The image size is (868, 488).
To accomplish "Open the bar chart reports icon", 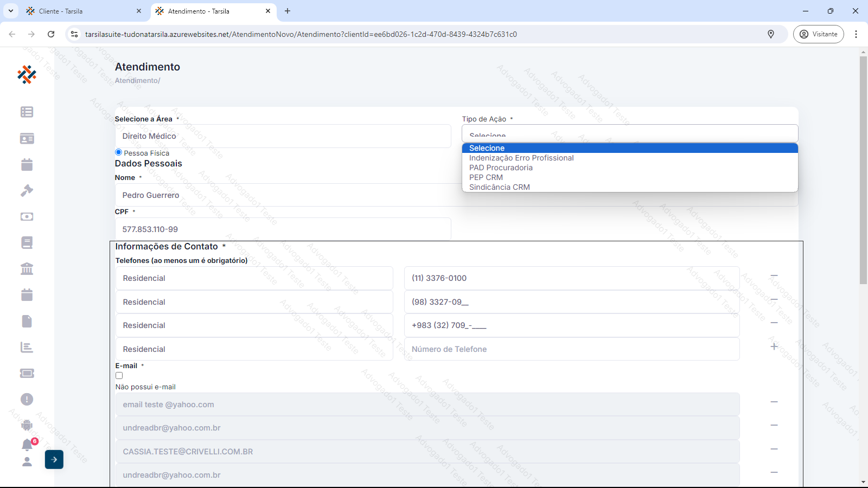I will tap(27, 347).
